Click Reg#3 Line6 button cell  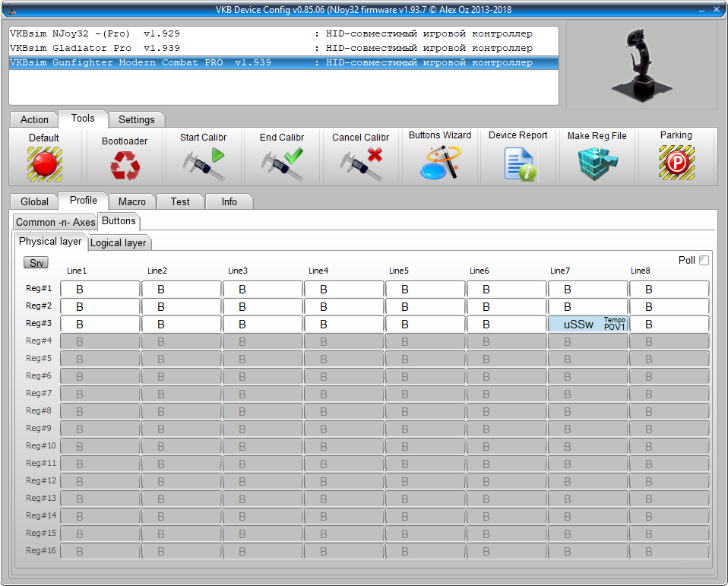coord(507,324)
